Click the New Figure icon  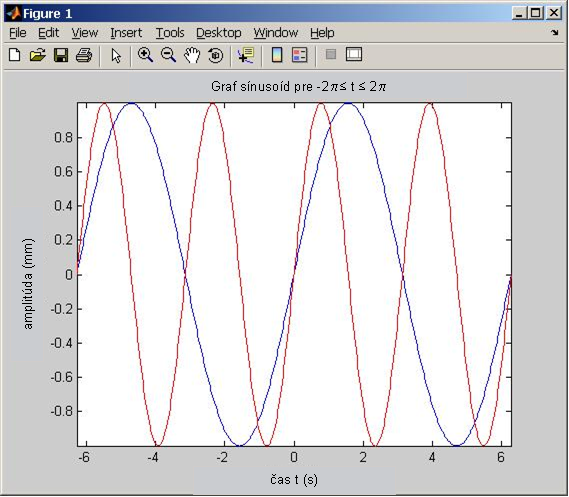15,55
